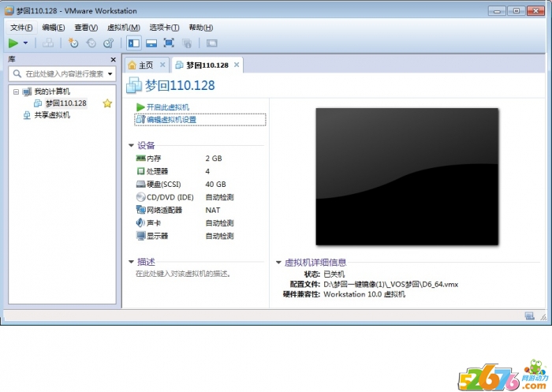The height and width of the screenshot is (392, 552).
Task: Click the 硬盘(SCSI) hard disk icon
Action: 140,185
